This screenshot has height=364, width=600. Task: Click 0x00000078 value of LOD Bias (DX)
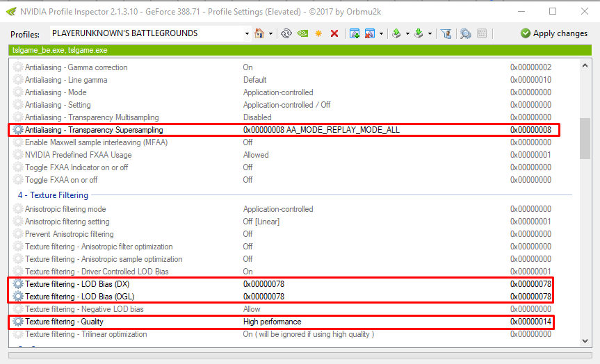(264, 283)
